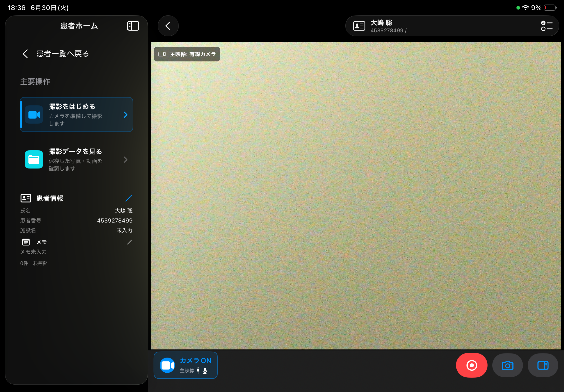Go back via 患者一覧へ戻る
The image size is (564, 392).
(56, 54)
